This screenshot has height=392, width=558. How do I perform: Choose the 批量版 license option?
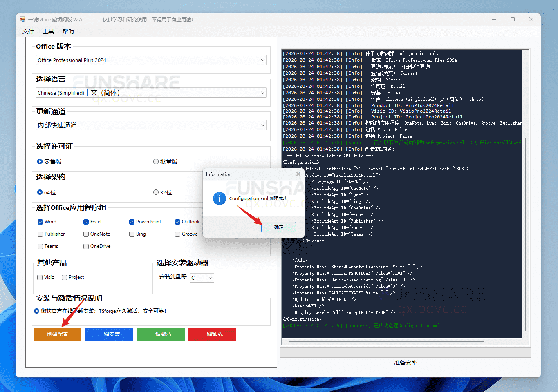pos(156,162)
